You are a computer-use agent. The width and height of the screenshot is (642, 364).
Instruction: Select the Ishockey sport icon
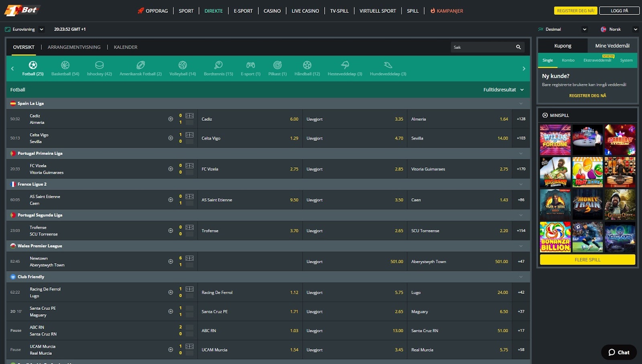coord(99,65)
